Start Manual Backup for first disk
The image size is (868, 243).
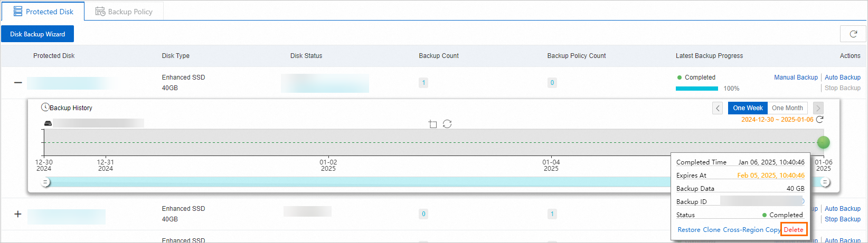pos(796,77)
